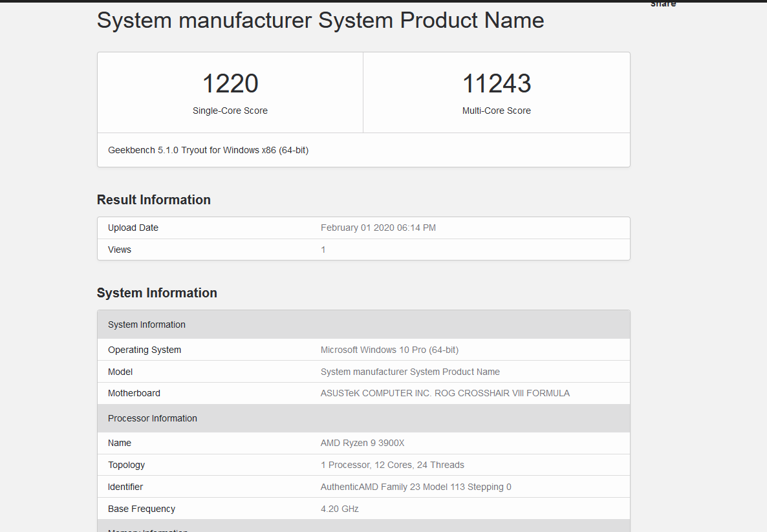The image size is (767, 532).
Task: Click the Result Information heading
Action: click(x=154, y=200)
